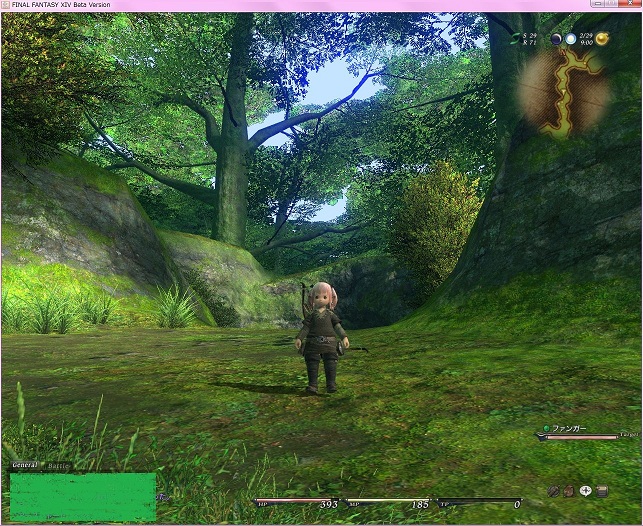Click the dark moon phase icon

pos(556,39)
